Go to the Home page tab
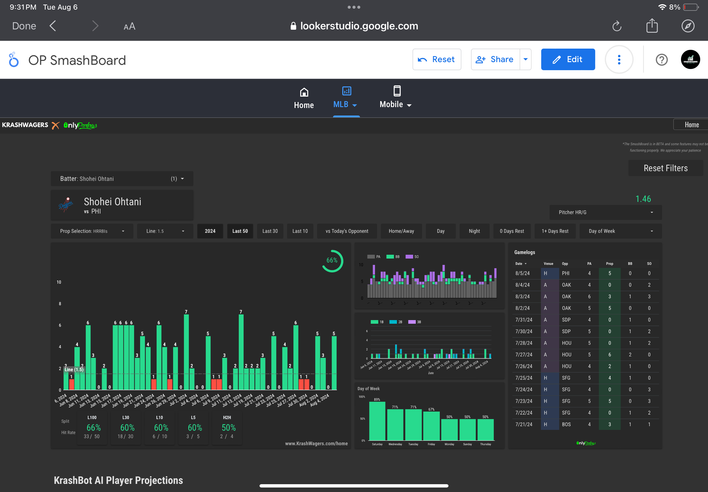The height and width of the screenshot is (492, 708). pyautogui.click(x=304, y=98)
